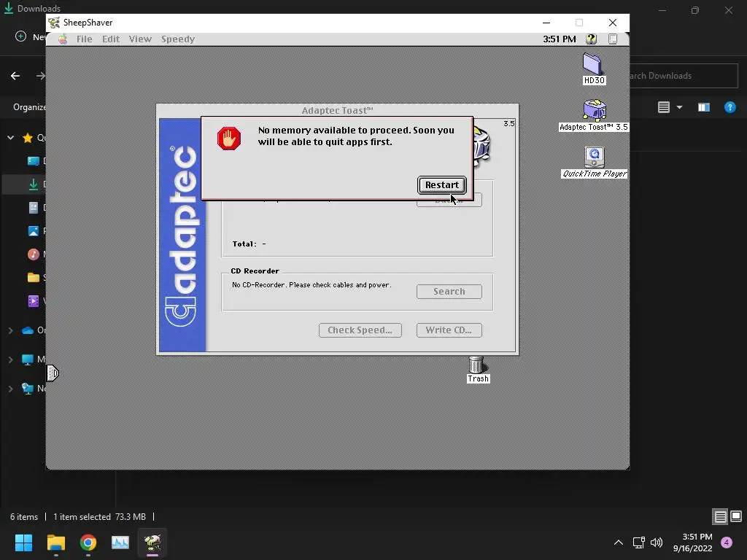Open the View menu in the Mac menu bar

[140, 39]
